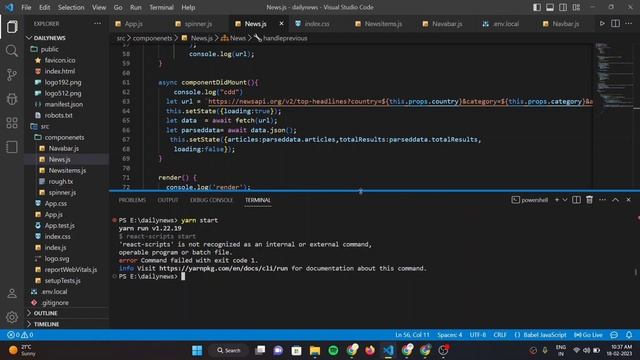Show the PROBLEMS panel tab
The width and height of the screenshot is (640, 360).
pyautogui.click(x=132, y=200)
